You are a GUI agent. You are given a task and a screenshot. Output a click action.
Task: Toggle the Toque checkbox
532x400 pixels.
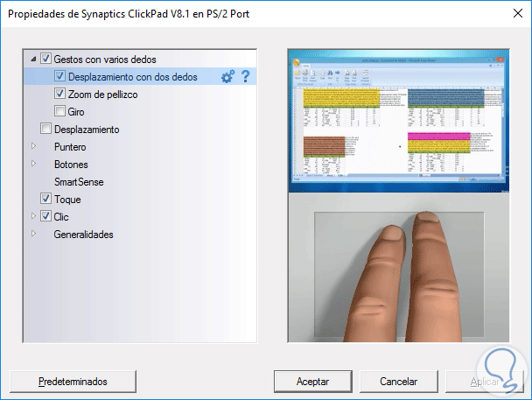(x=45, y=199)
